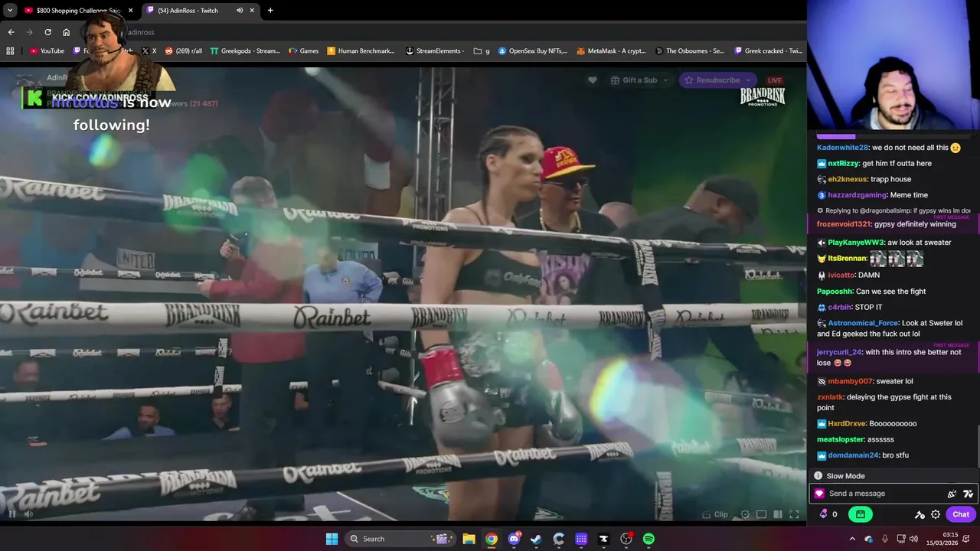Open the cheer Bits icon in the message box
980x551 pixels.
(952, 494)
